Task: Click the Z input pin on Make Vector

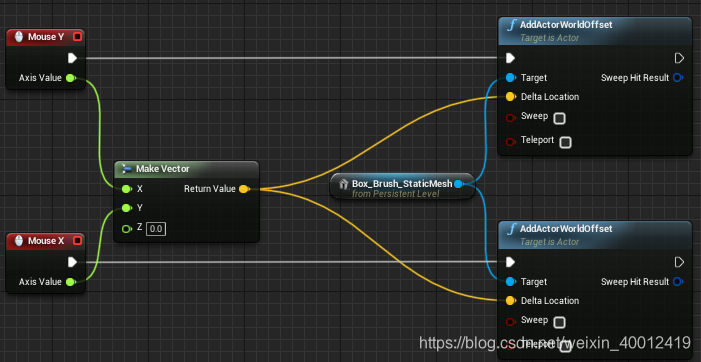Action: point(127,229)
